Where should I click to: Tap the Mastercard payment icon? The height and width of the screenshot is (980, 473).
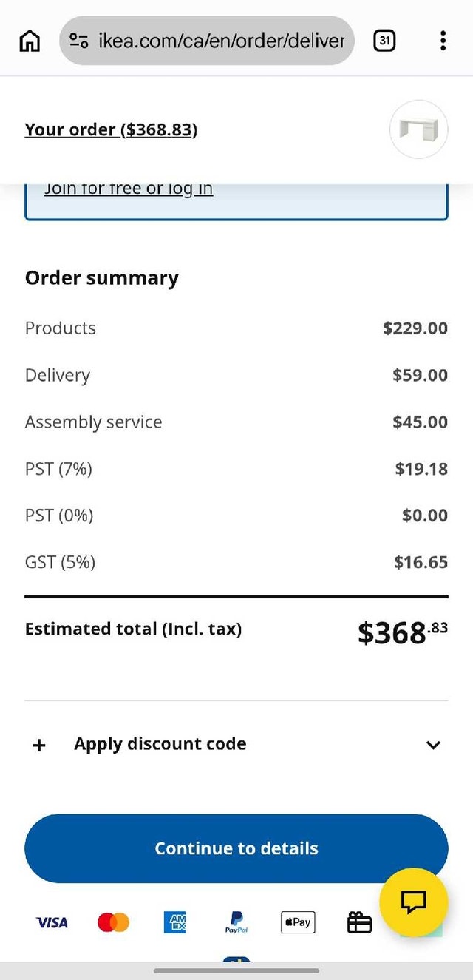click(x=113, y=922)
